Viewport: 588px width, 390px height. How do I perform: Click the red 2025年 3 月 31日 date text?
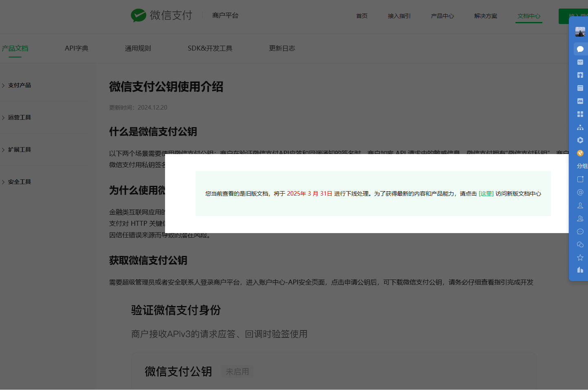click(x=310, y=194)
